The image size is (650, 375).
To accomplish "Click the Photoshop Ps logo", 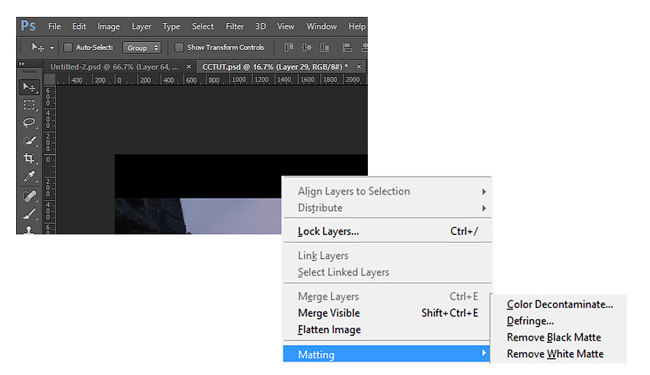I will tap(28, 26).
